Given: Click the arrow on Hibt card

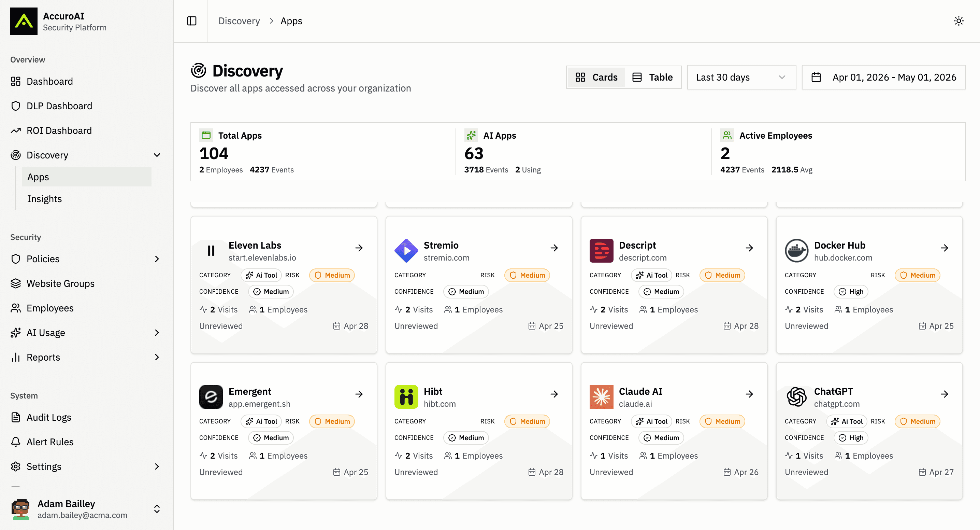Looking at the screenshot, I should pyautogui.click(x=554, y=394).
